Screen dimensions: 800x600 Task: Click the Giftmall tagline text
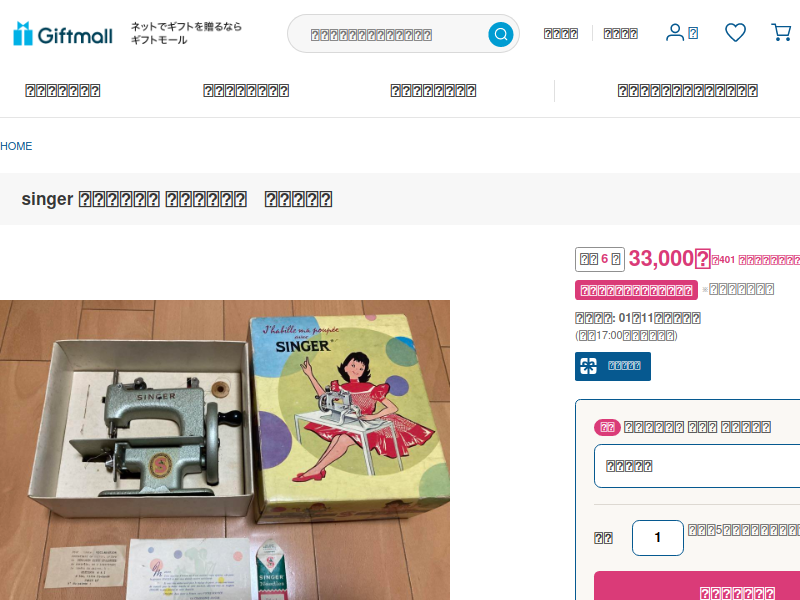186,33
